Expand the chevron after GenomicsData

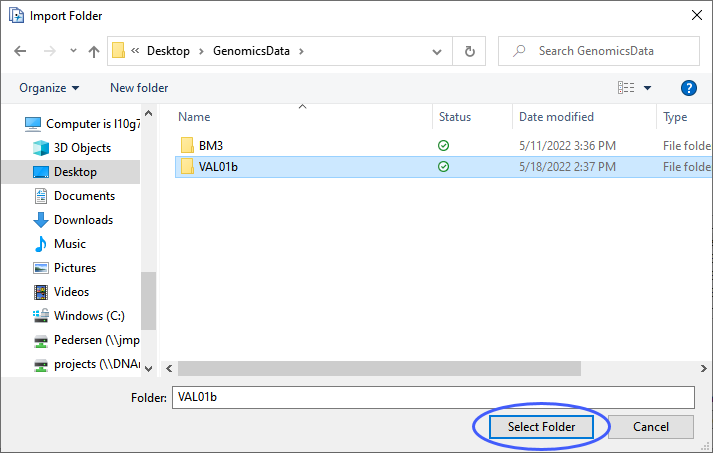point(301,51)
